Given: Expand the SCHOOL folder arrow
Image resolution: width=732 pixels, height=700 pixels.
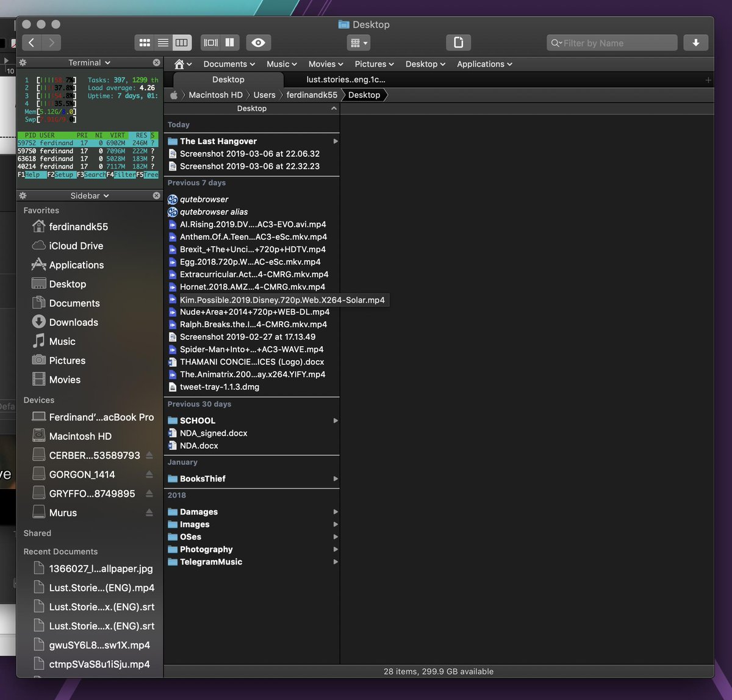Looking at the screenshot, I should click(335, 420).
